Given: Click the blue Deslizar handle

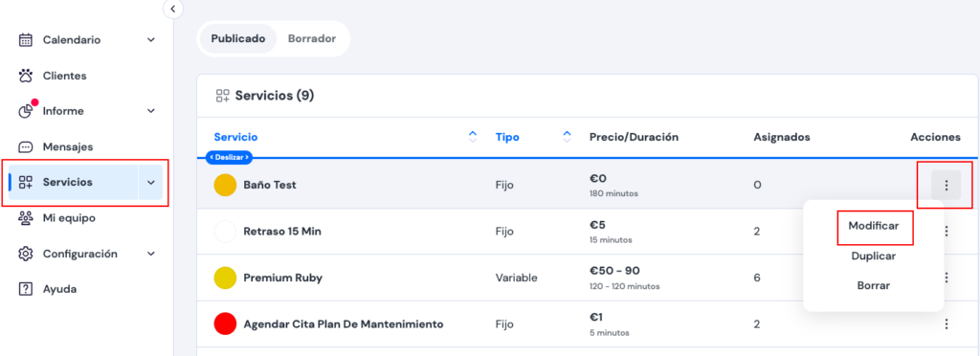Looking at the screenshot, I should [x=229, y=157].
